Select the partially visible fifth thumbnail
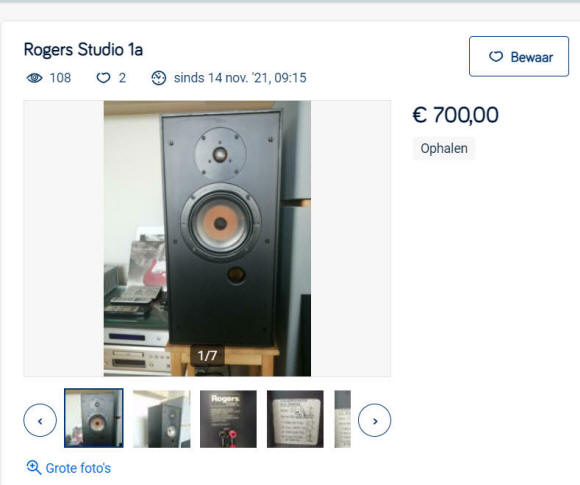This screenshot has height=485, width=580. point(343,419)
